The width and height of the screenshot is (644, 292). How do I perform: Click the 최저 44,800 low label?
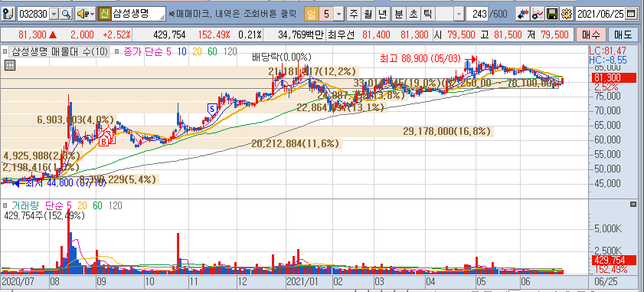coord(66,182)
